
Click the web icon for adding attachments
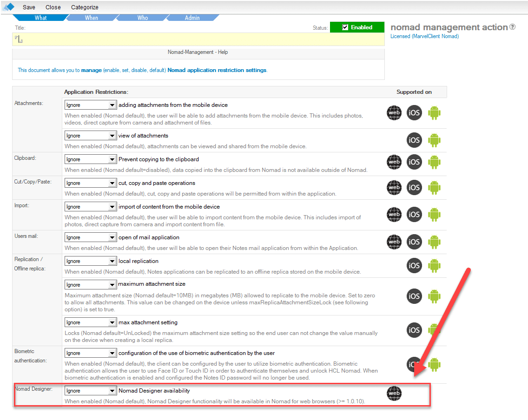pos(394,112)
